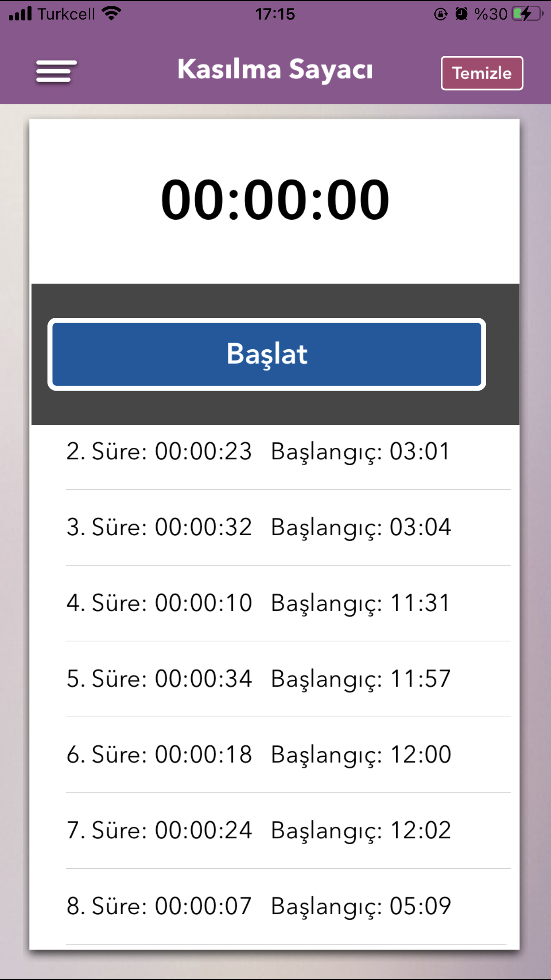Tap the battery charging icon

click(x=527, y=14)
